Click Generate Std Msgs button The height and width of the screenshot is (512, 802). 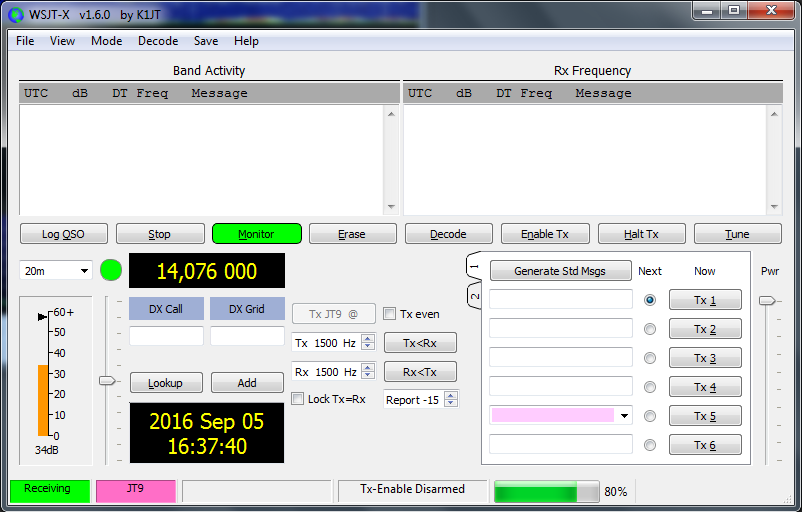[560, 271]
